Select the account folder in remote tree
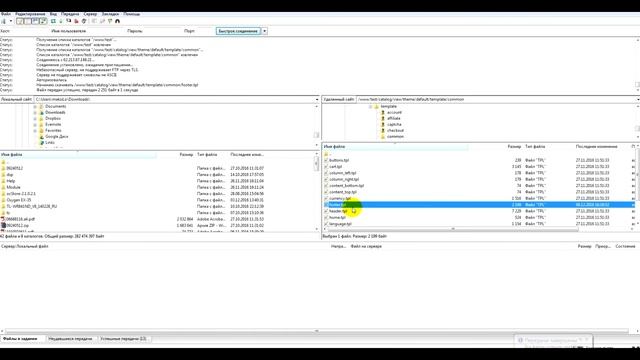Viewport: 640px width, 360px height. tap(394, 112)
